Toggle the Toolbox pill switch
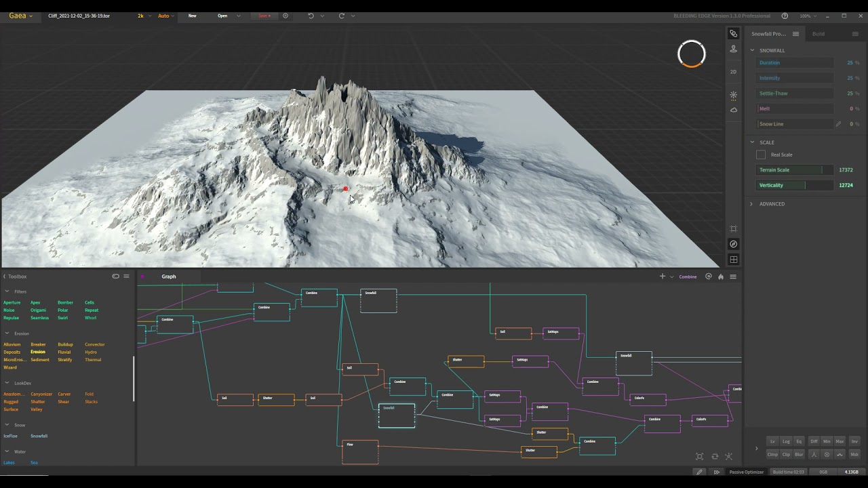Screen dimensions: 868x488 115,277
